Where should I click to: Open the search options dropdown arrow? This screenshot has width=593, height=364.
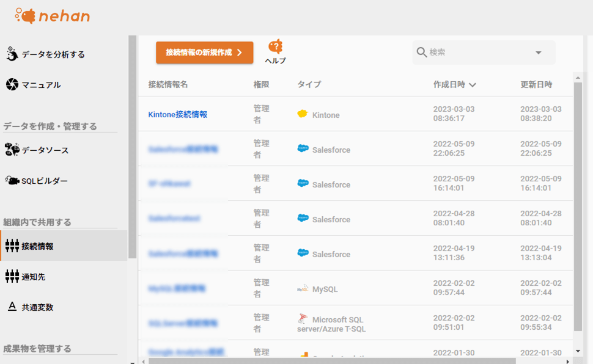pyautogui.click(x=539, y=53)
